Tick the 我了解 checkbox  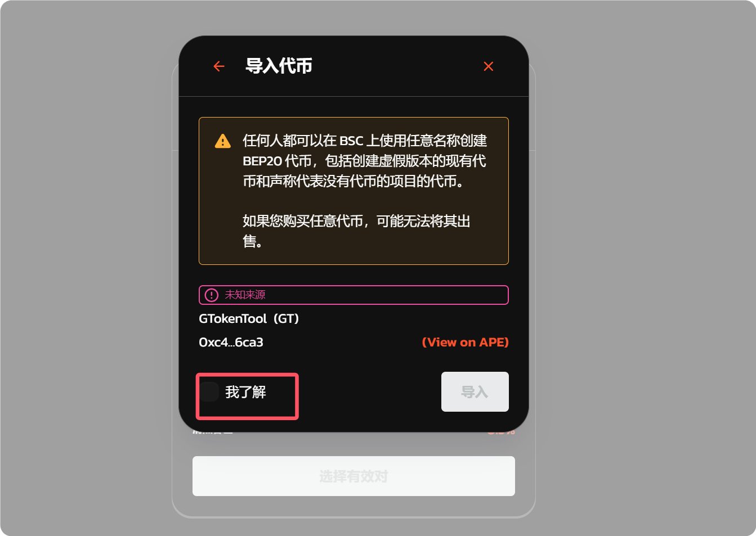coord(209,392)
